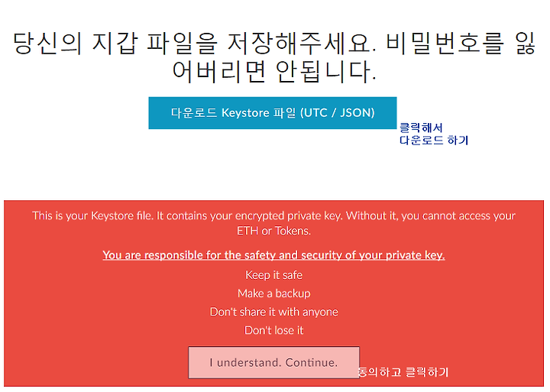Click the underlined 'You are responsible' warning text
Image resolution: width=550 pixels, height=392 pixels.
tap(273, 255)
